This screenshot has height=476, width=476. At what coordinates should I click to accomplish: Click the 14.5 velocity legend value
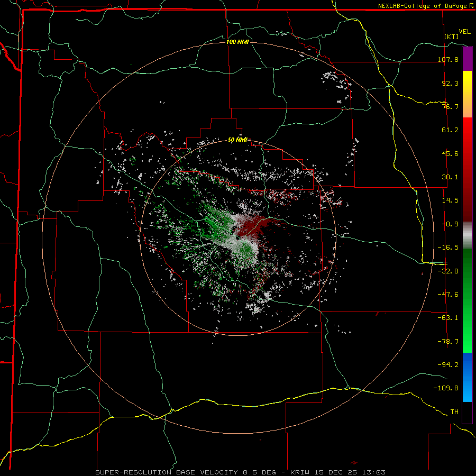point(450,200)
